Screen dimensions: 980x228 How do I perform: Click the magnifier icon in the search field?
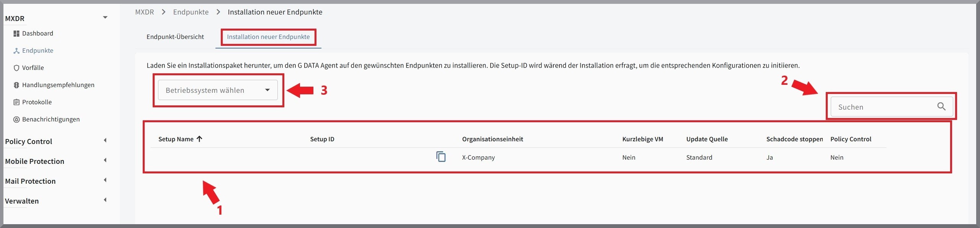(942, 107)
